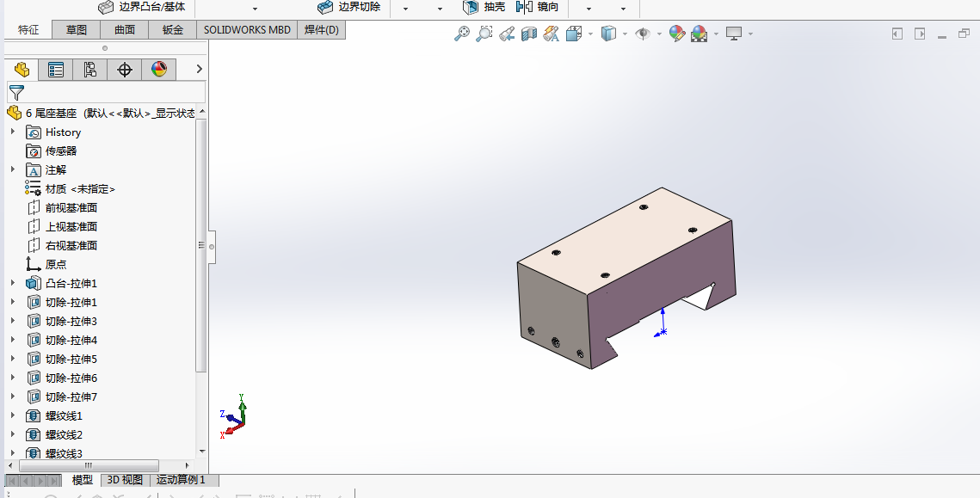Switch to the 曲面 tab
This screenshot has height=498, width=980.
coord(125,30)
